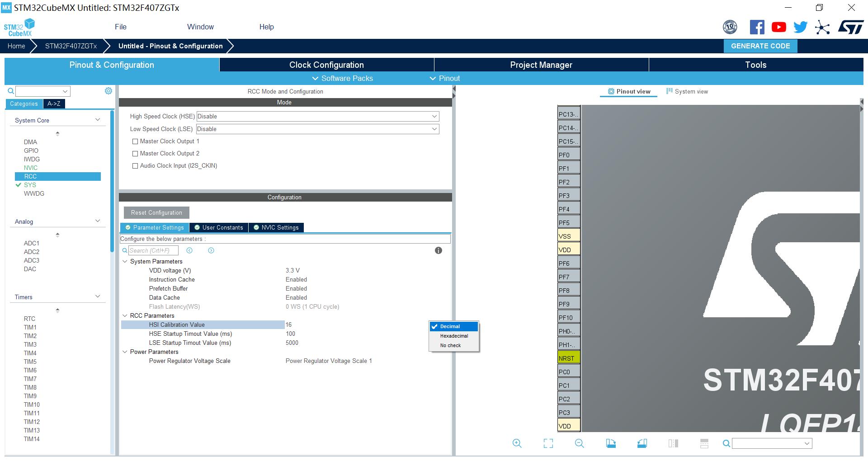Click the parameter search field

(x=153, y=250)
